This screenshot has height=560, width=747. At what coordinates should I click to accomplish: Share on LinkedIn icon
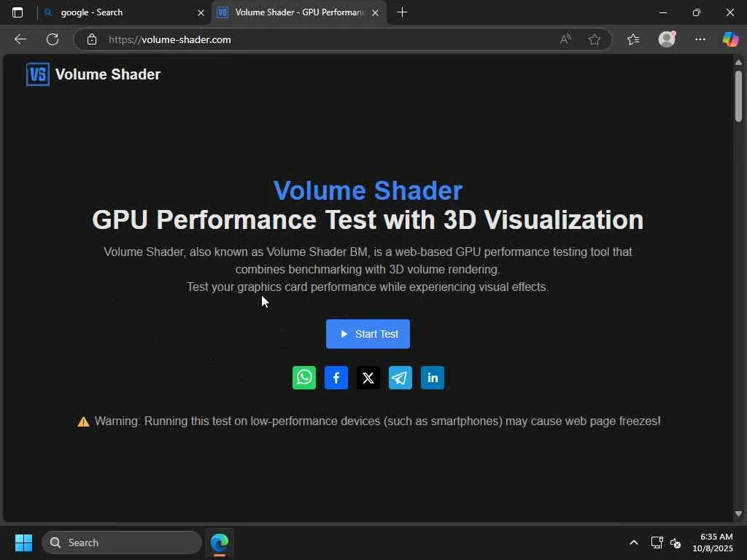[x=433, y=378]
